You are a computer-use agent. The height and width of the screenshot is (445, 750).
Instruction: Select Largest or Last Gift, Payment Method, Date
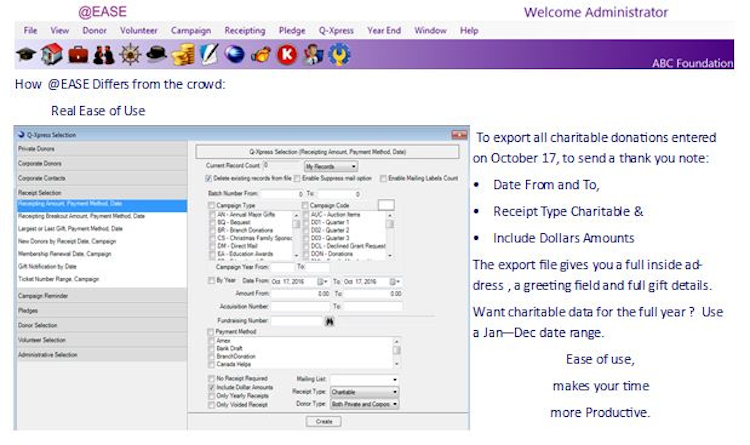click(x=102, y=229)
